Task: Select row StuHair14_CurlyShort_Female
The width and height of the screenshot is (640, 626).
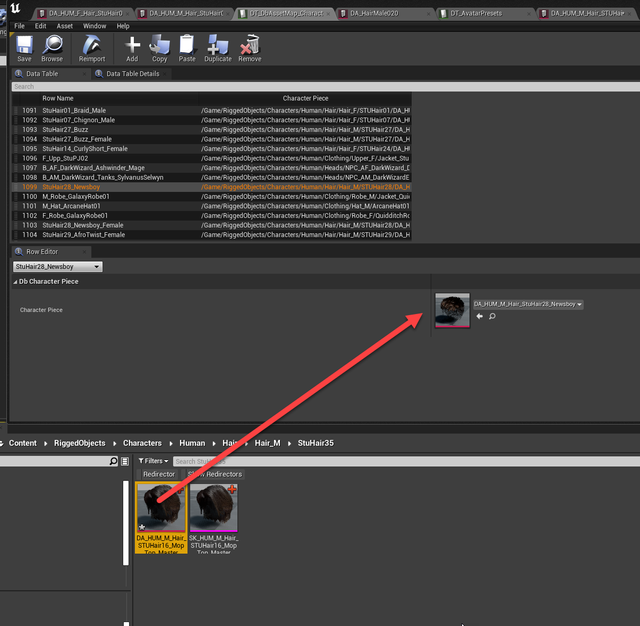Action: (211, 149)
